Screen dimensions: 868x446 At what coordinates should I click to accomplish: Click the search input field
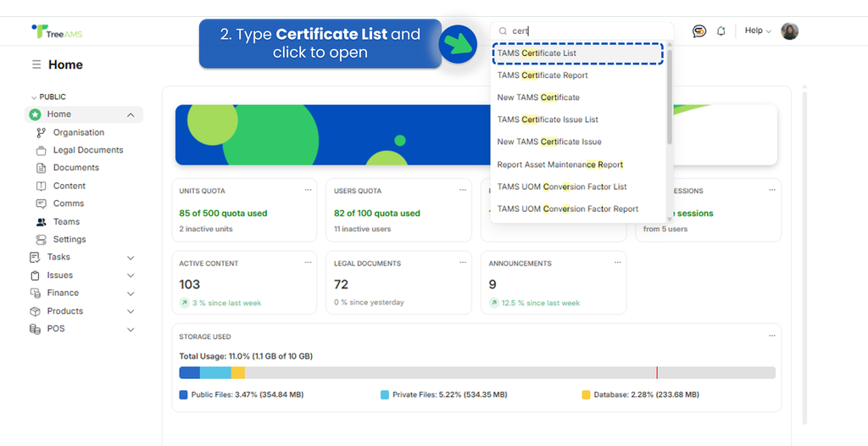point(585,31)
